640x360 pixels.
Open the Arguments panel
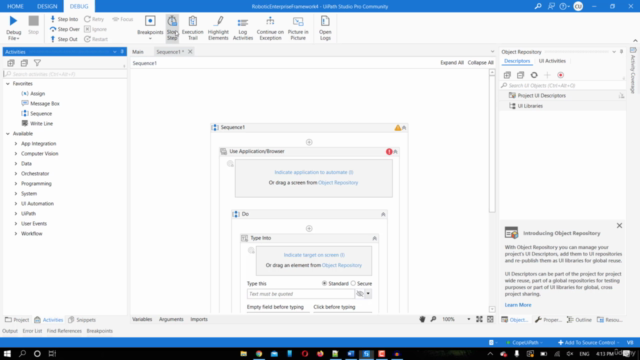click(x=171, y=319)
